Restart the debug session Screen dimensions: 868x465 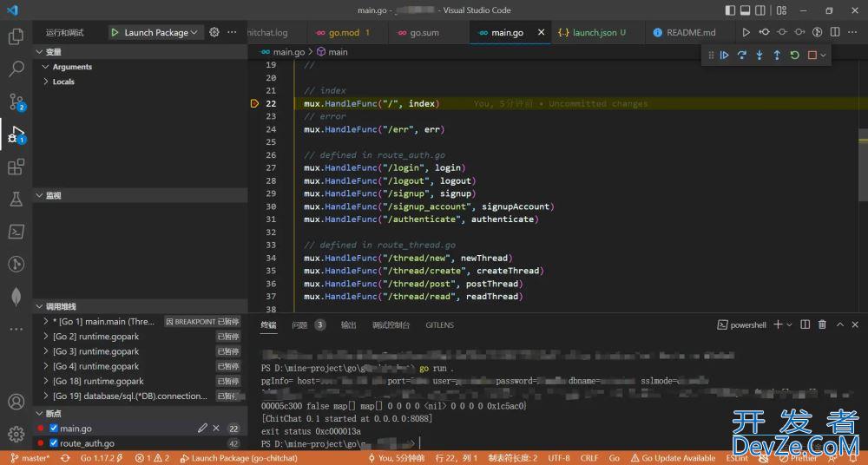click(795, 55)
